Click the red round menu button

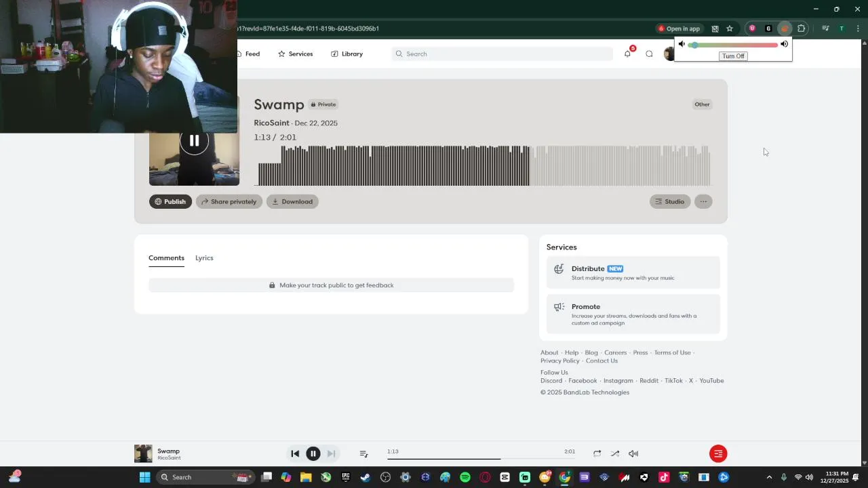(x=718, y=453)
